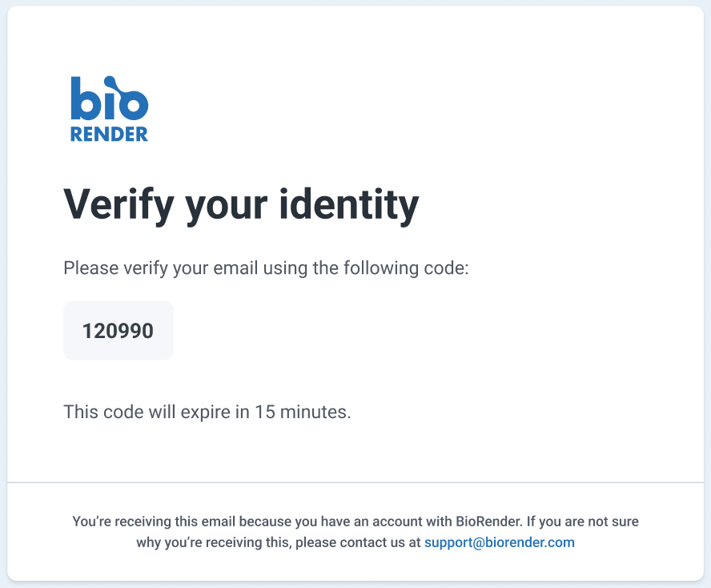Screen dimensions: 711x588
Task: Click the "15 minutes" expiry duration text
Action: 302,413
